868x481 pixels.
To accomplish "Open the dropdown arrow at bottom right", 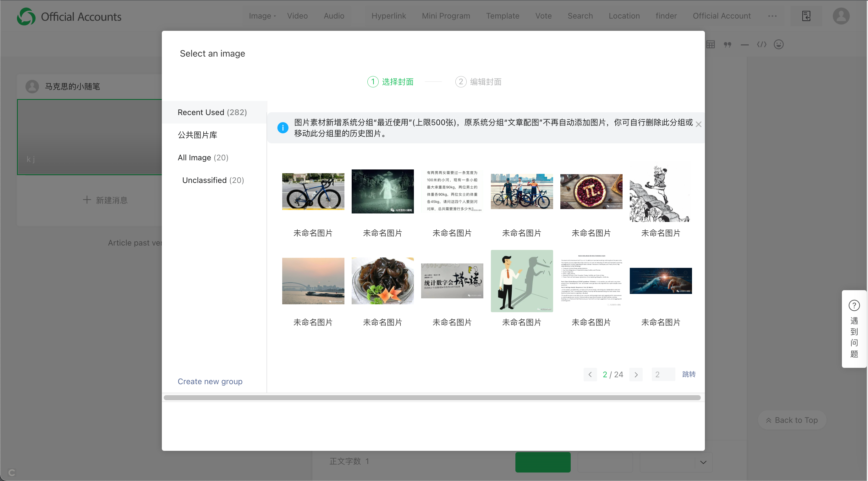I will pos(703,462).
